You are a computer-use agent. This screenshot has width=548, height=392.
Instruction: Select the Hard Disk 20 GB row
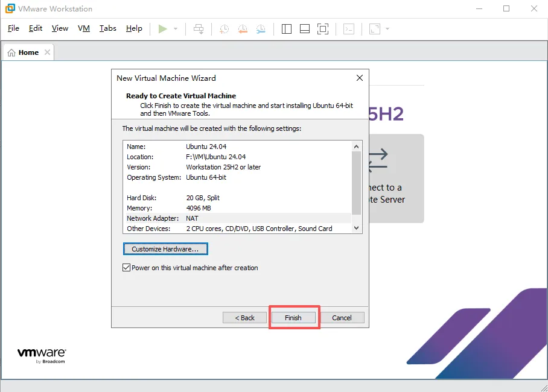[x=237, y=198]
